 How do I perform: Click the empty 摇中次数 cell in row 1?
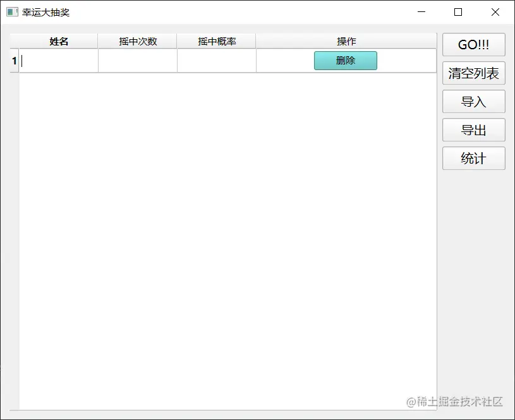pos(138,61)
